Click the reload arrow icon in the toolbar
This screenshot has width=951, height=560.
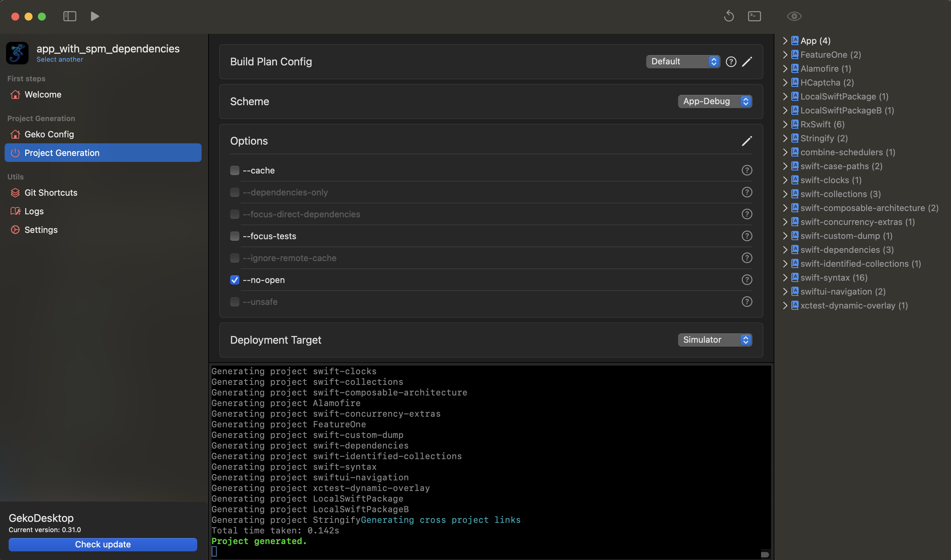pos(729,16)
